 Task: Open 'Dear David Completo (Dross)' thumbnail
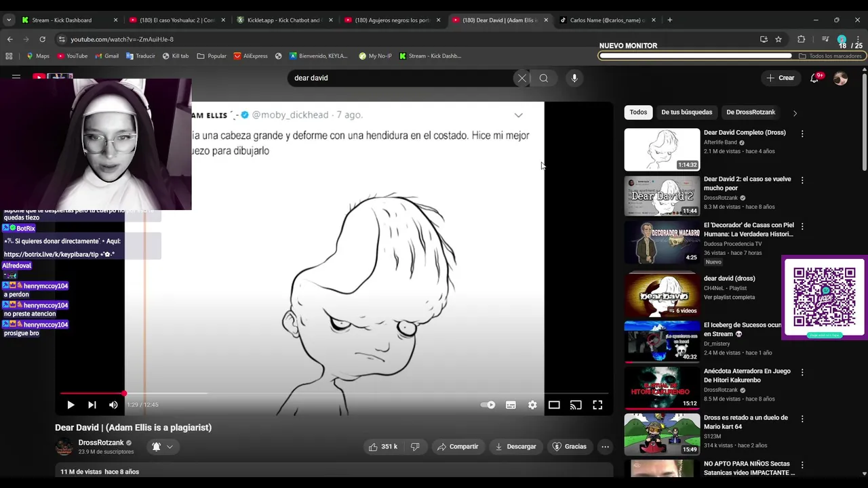tap(662, 149)
